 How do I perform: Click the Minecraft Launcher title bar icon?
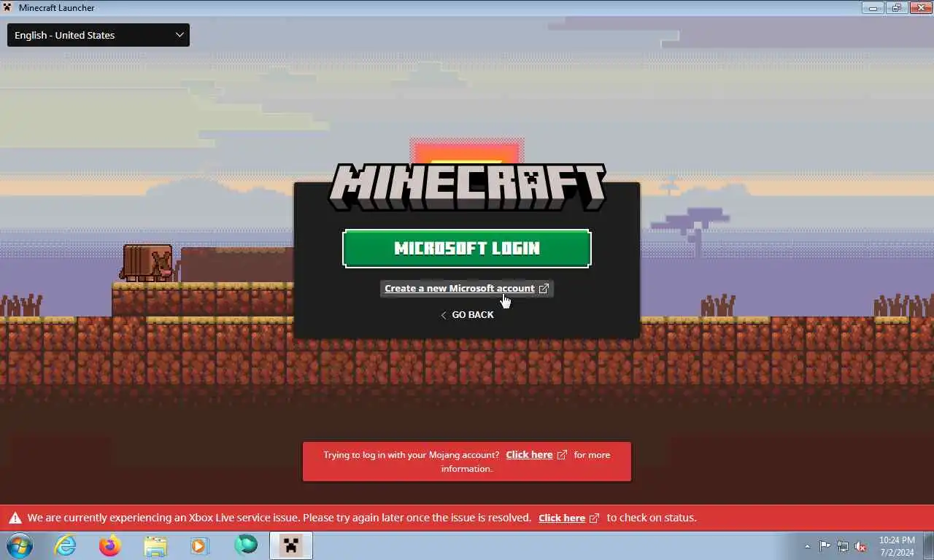[x=9, y=7]
